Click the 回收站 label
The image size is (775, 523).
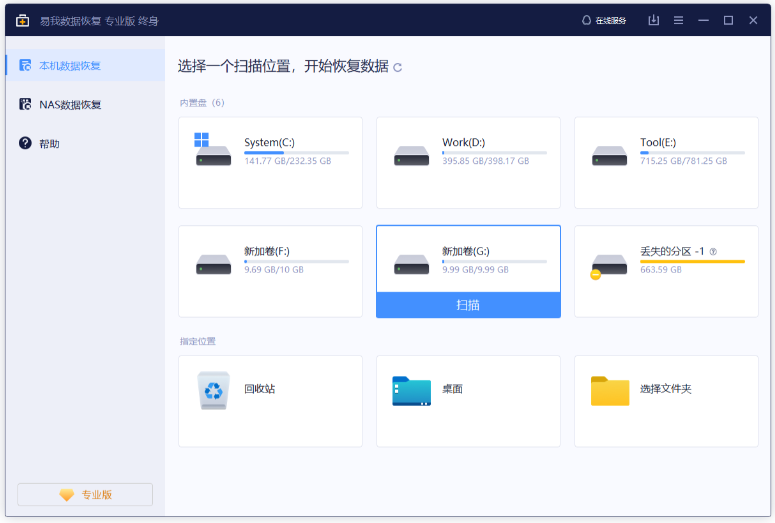(x=259, y=389)
